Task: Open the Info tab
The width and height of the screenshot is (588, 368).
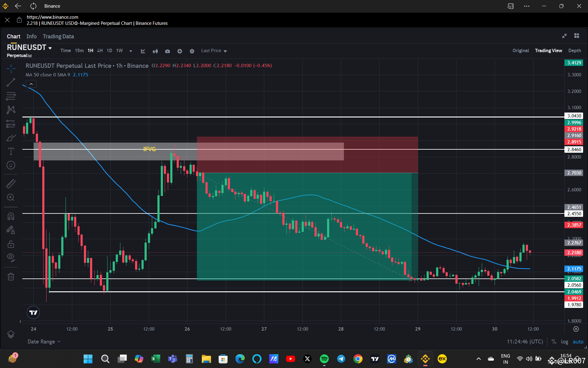Action: pos(32,36)
